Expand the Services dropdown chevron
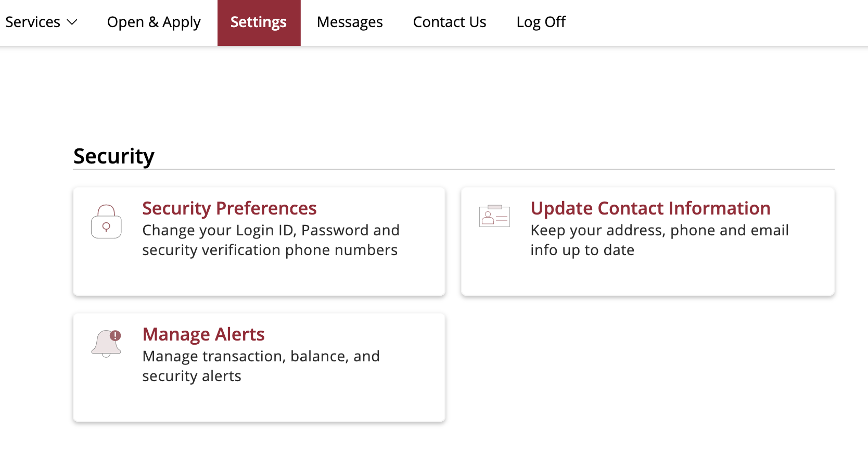Image resolution: width=868 pixels, height=453 pixels. point(72,22)
